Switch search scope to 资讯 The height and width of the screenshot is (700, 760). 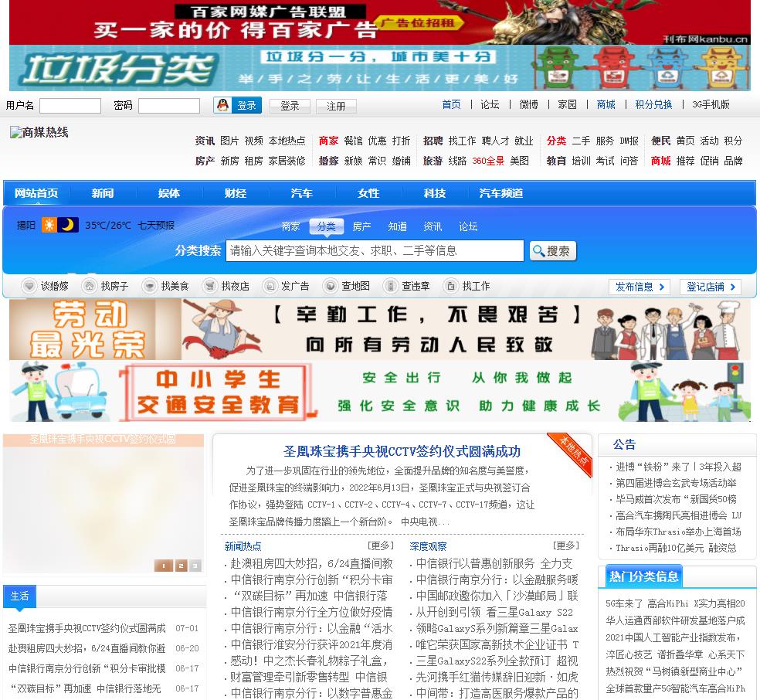pyautogui.click(x=433, y=226)
